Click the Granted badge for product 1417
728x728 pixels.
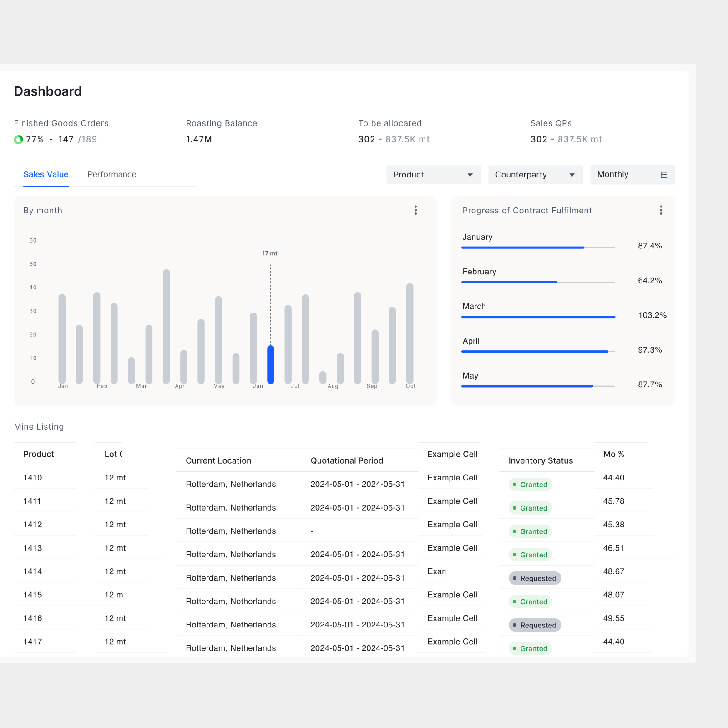coord(530,648)
